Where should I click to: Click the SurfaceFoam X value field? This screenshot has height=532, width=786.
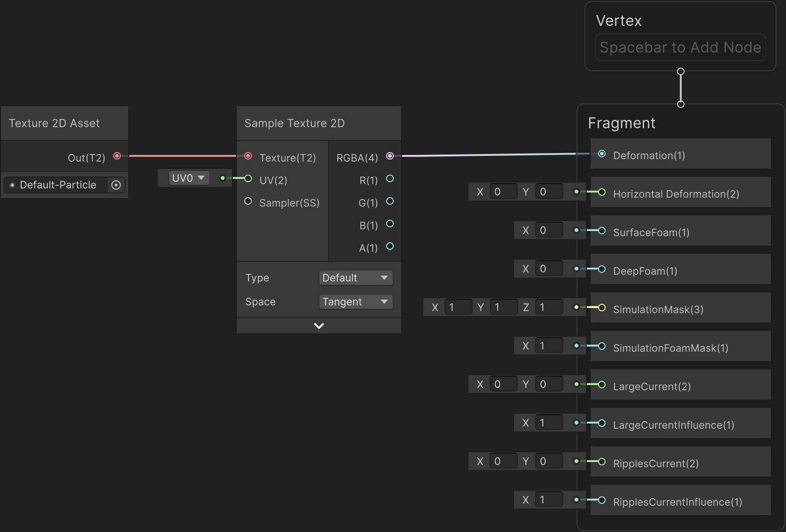(549, 231)
